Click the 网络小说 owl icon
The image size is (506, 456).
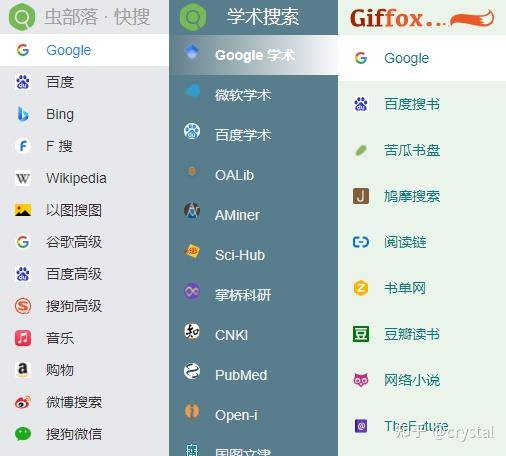[x=361, y=380]
